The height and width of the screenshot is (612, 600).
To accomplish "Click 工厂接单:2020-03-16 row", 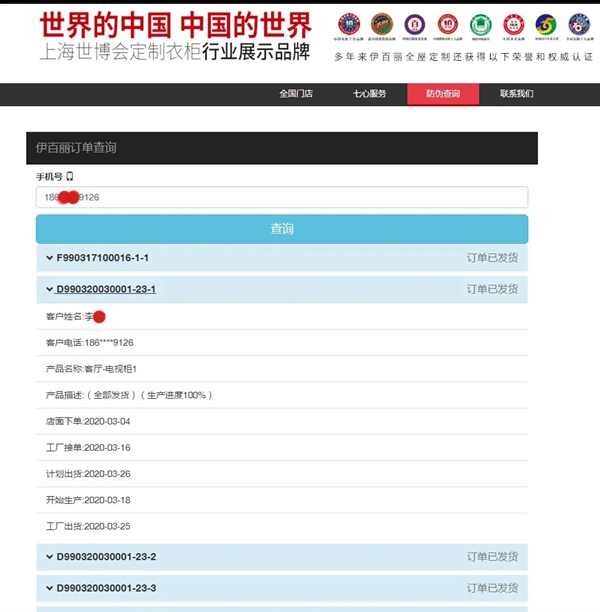I will [x=282, y=448].
